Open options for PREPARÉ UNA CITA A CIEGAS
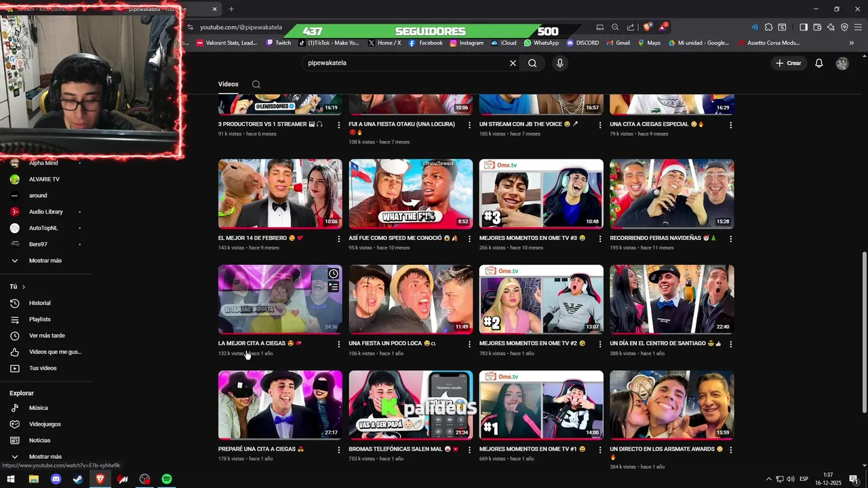 pyautogui.click(x=339, y=449)
